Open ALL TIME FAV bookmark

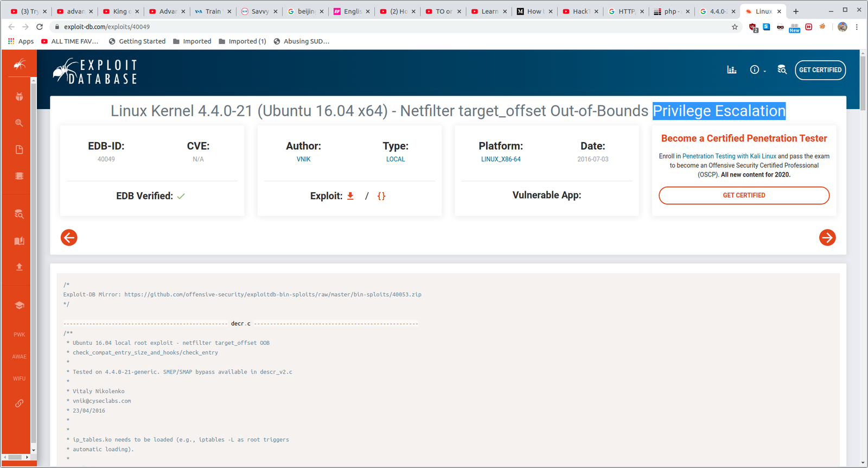[70, 41]
